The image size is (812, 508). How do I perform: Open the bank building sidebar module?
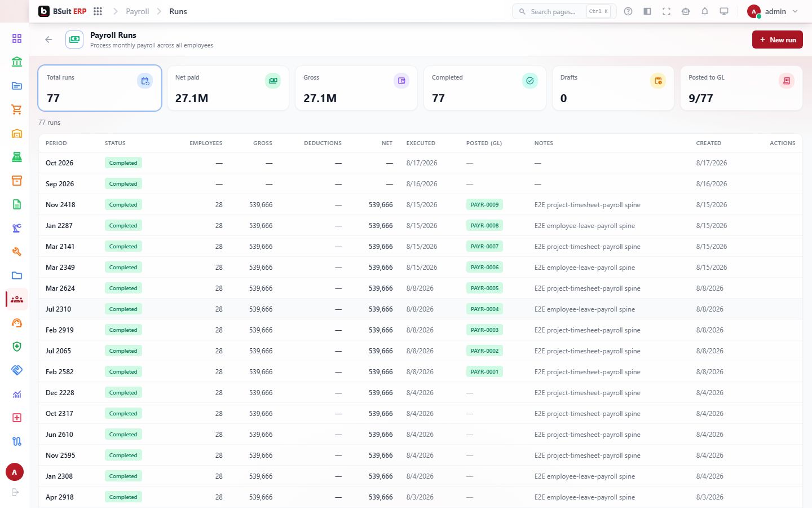17,62
